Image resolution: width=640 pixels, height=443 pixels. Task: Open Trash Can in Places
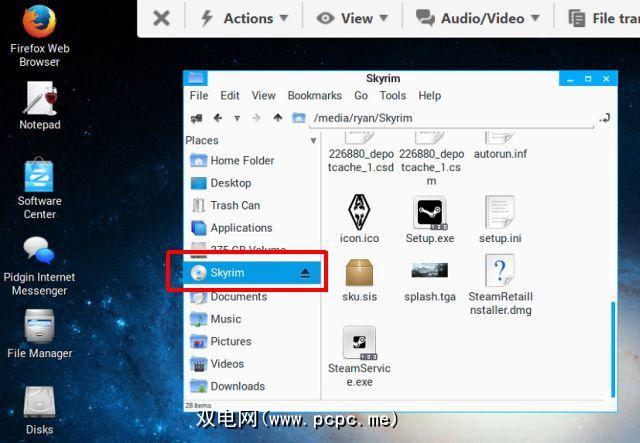coord(252,205)
